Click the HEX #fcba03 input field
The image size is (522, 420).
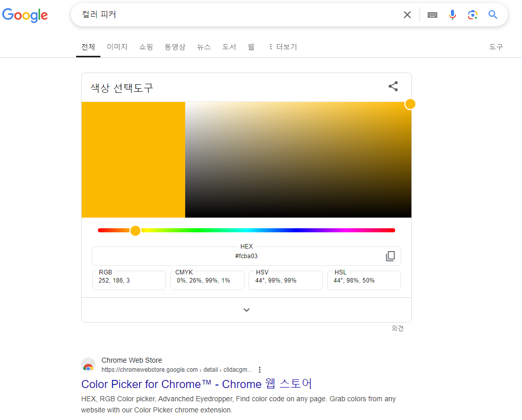[x=247, y=256]
